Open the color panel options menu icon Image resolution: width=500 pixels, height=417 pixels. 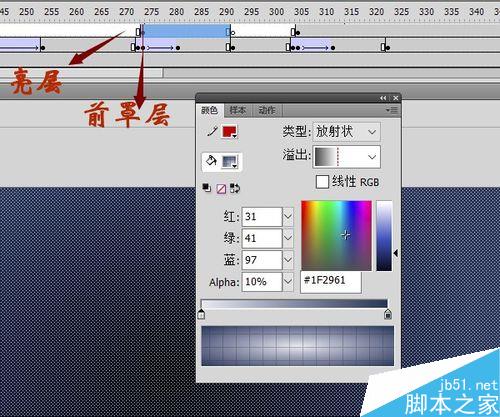coord(392,110)
